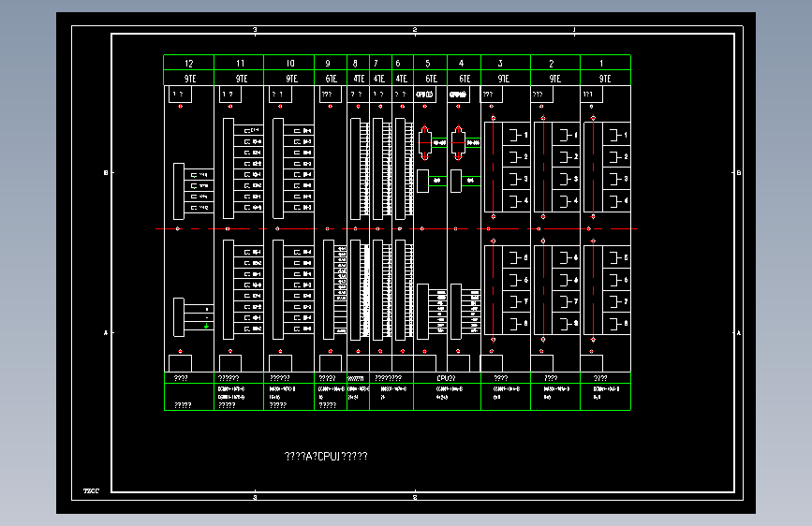The image size is (812, 526).
Task: Click the ????A?CPUI????? drawing title
Action: tap(326, 456)
